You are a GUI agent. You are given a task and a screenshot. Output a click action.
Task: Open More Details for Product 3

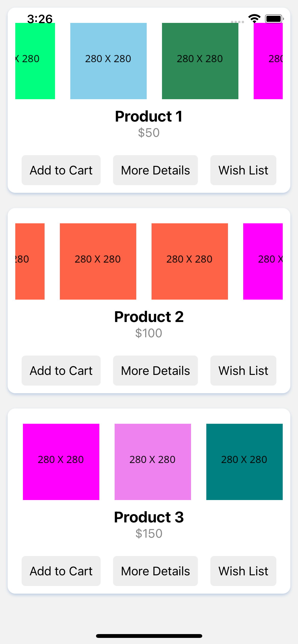coord(155,571)
